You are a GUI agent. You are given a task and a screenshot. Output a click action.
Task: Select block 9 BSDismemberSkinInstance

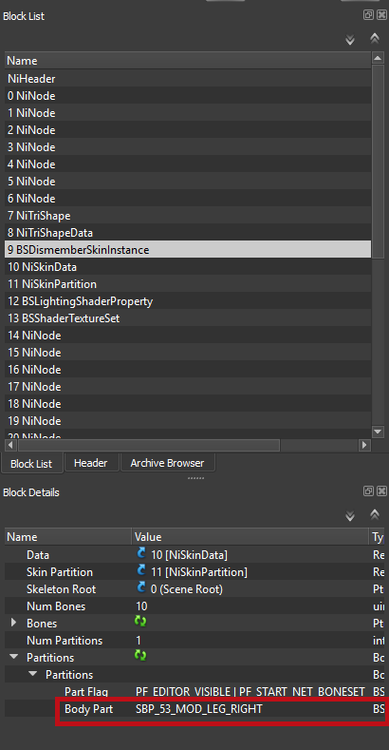[x=188, y=250]
